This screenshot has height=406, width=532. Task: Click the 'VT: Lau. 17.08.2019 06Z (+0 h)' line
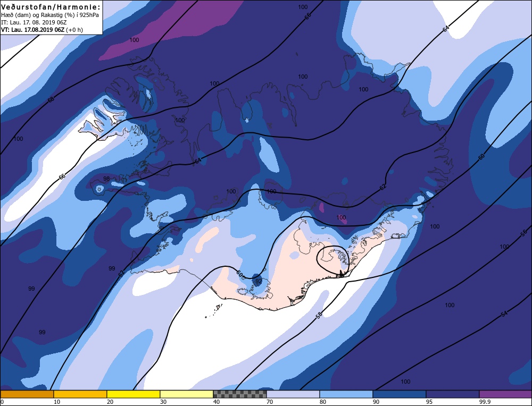click(41, 29)
